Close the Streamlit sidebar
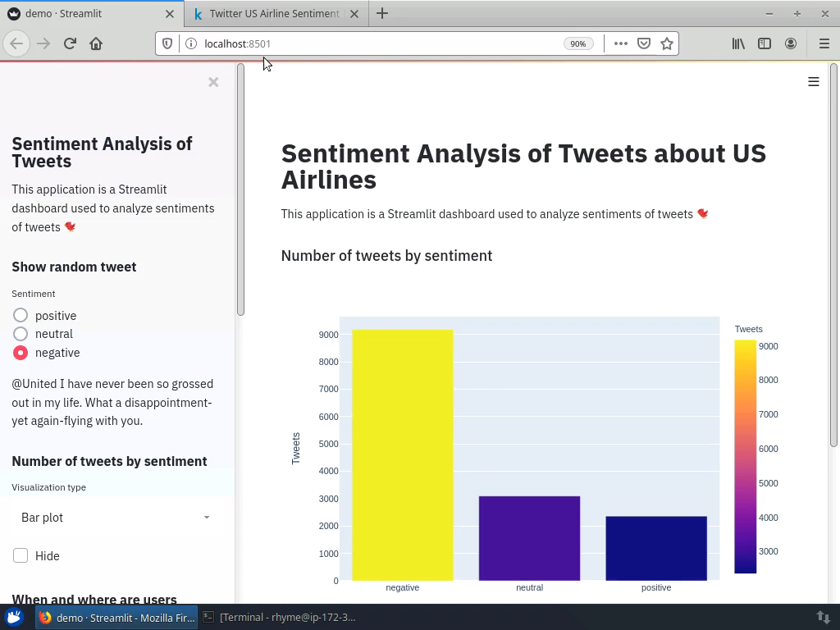 click(213, 82)
